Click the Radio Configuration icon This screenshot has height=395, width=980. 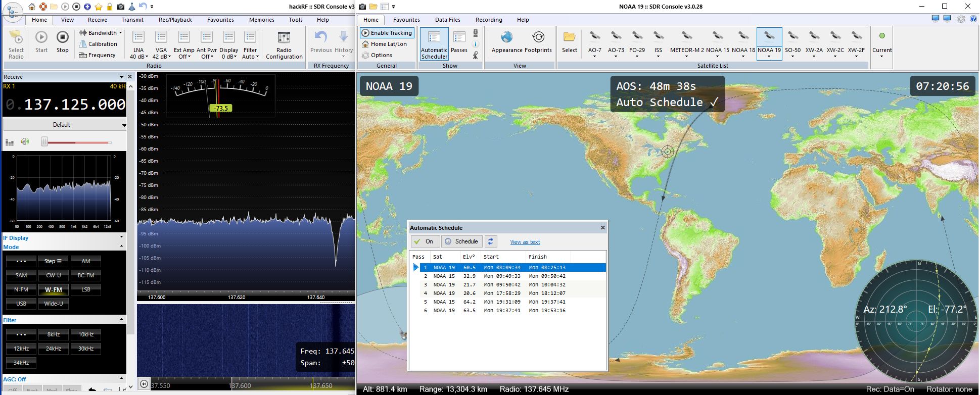[284, 38]
